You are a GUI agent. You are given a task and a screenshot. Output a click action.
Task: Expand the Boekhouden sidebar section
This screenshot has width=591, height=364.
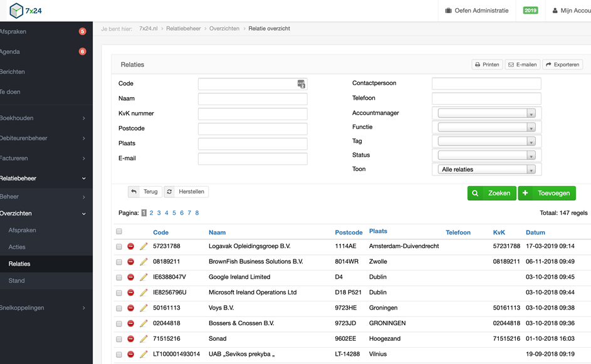[x=43, y=118]
